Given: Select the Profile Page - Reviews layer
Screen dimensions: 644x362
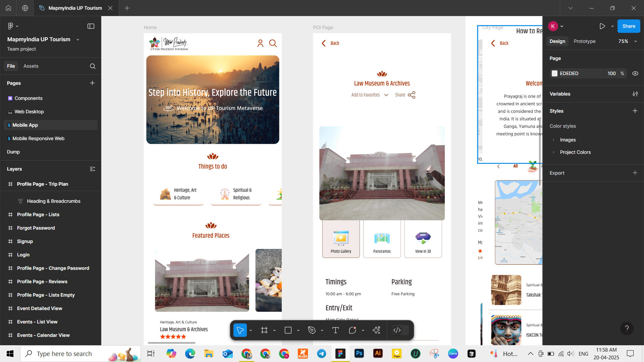Looking at the screenshot, I should coord(42,282).
